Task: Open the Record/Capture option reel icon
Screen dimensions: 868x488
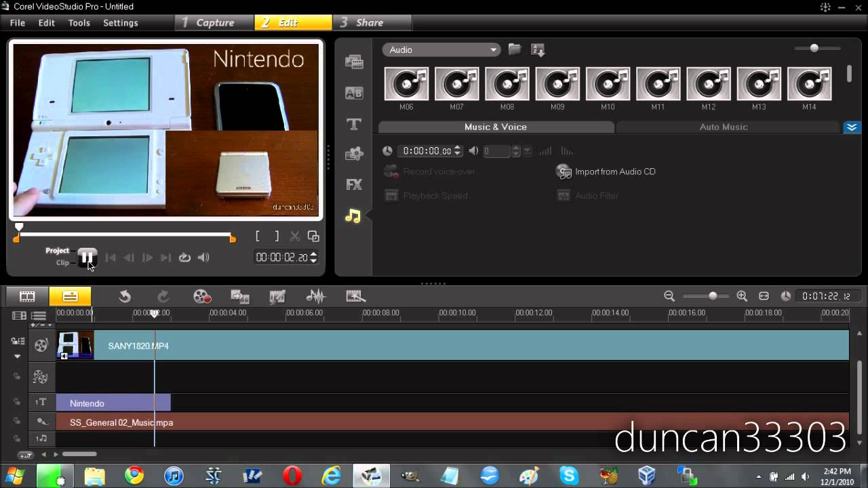Action: (202, 296)
